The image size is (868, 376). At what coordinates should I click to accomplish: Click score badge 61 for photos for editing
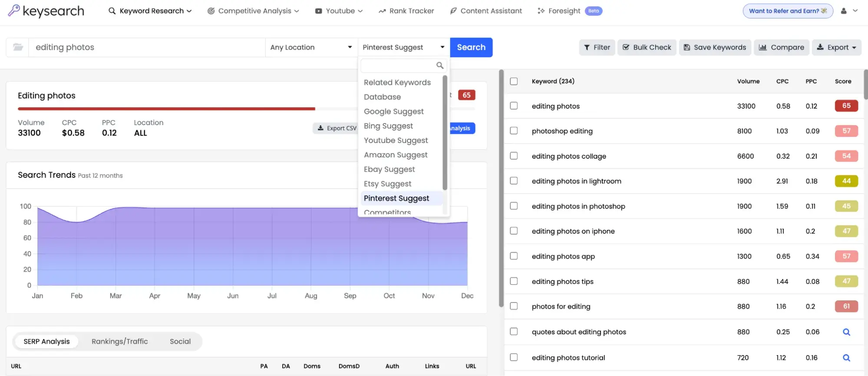coord(846,306)
